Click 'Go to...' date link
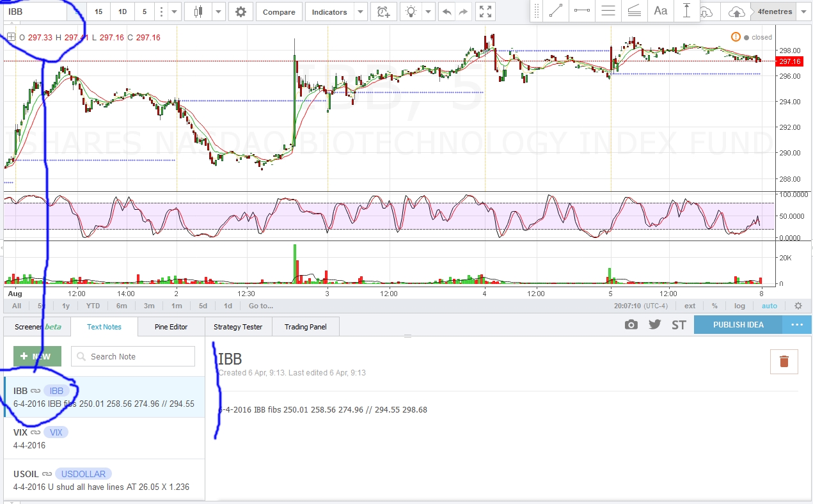The height and width of the screenshot is (504, 813). click(x=261, y=306)
